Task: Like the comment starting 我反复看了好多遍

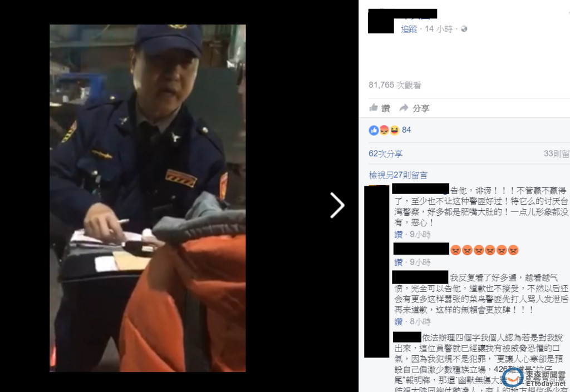Action: click(399, 321)
